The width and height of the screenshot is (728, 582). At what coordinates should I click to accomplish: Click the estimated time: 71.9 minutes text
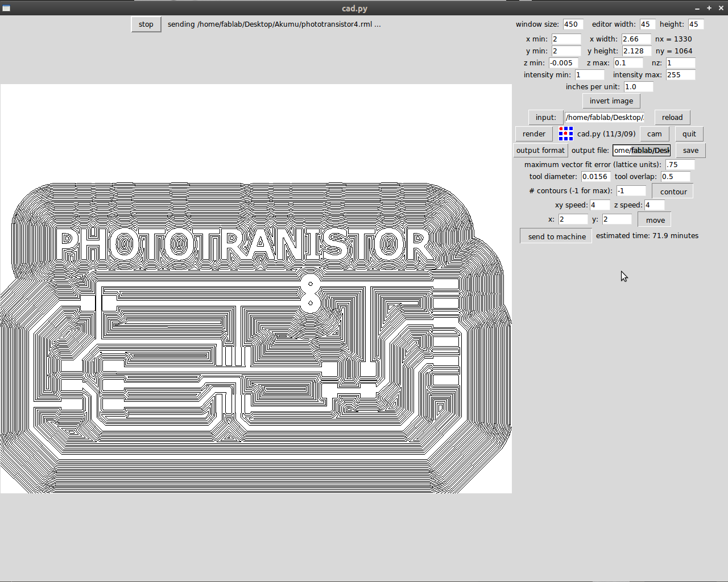[x=647, y=236]
